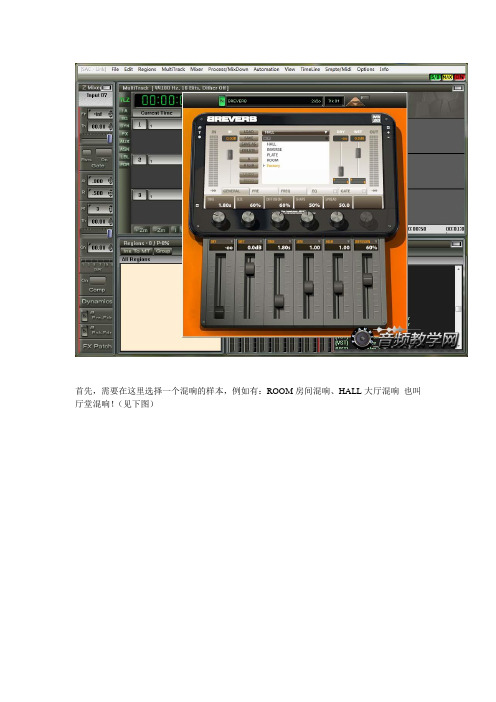
Task: Click the Current Time label button
Action: [157, 113]
